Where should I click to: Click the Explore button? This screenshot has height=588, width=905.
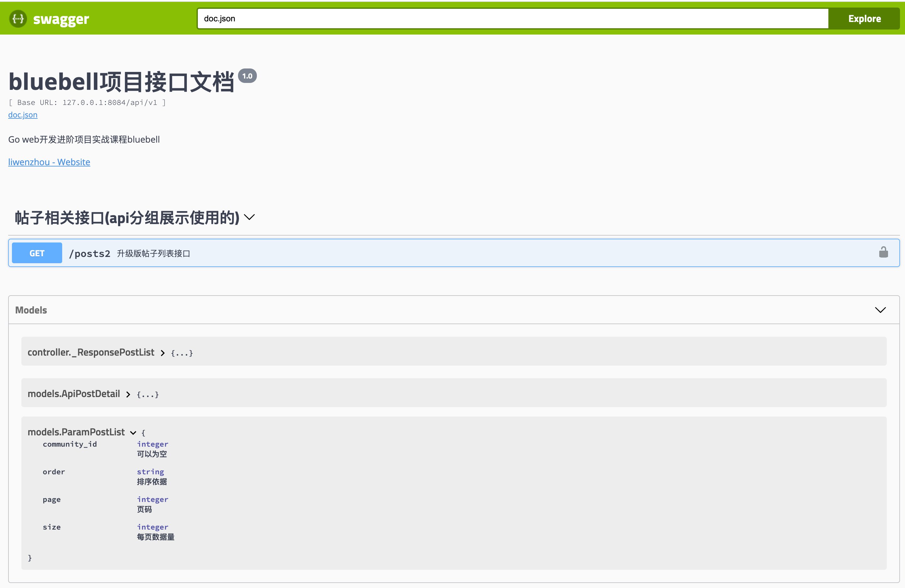[x=864, y=18]
